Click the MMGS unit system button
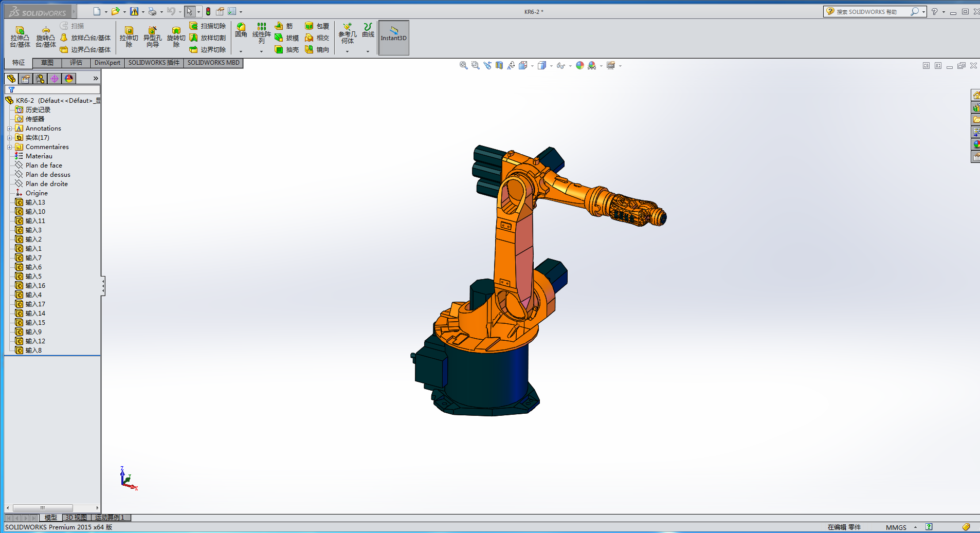 (x=896, y=527)
